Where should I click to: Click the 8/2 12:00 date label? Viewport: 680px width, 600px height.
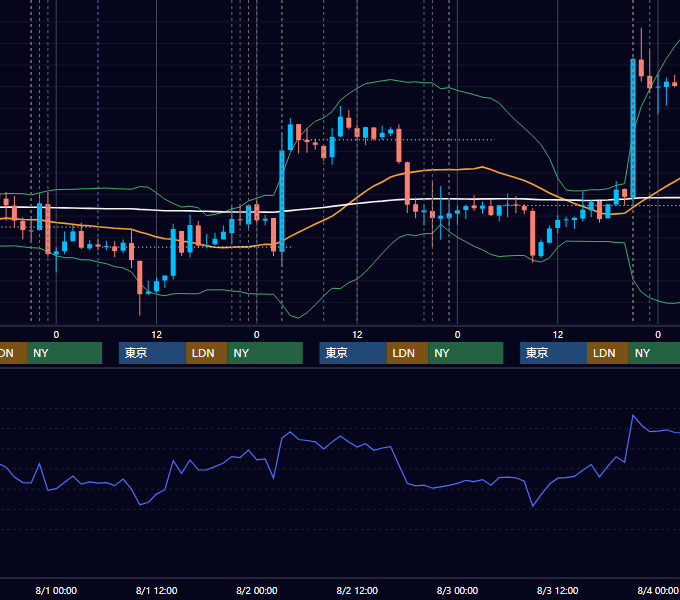tap(357, 590)
